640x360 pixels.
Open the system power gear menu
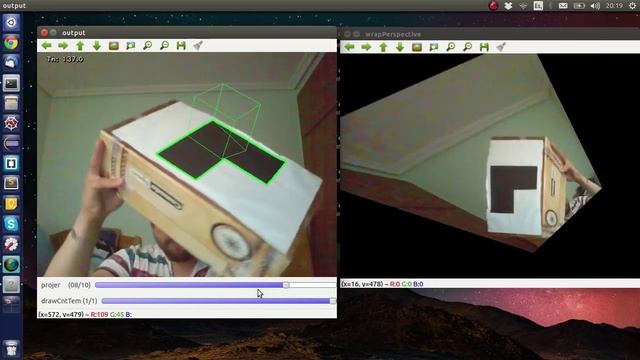tap(632, 6)
